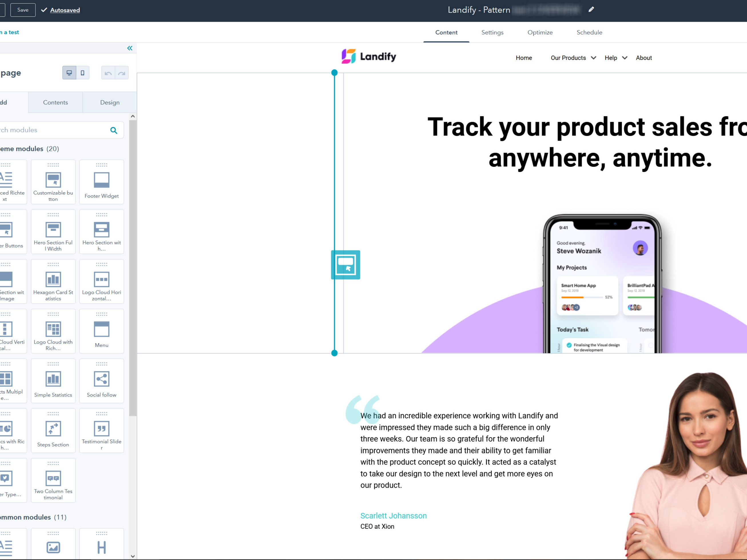
Task: Switch to mobile preview view
Action: pos(82,73)
